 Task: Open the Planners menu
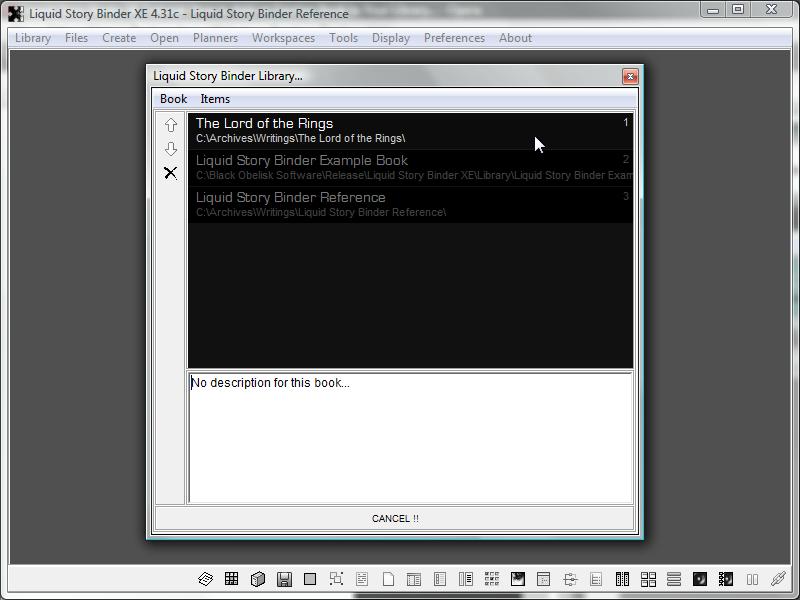(215, 38)
